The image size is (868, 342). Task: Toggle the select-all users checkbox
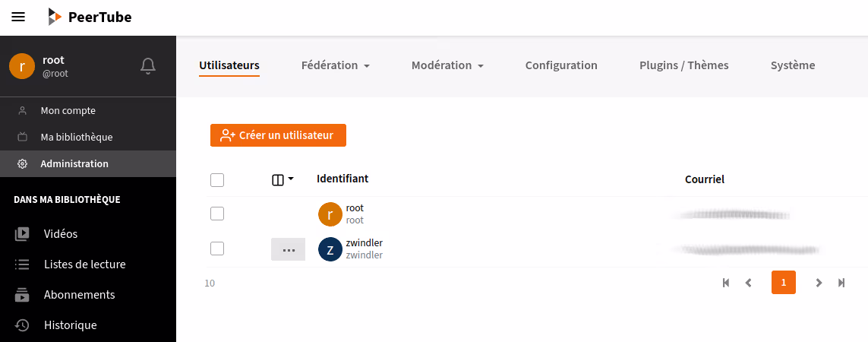pos(217,180)
